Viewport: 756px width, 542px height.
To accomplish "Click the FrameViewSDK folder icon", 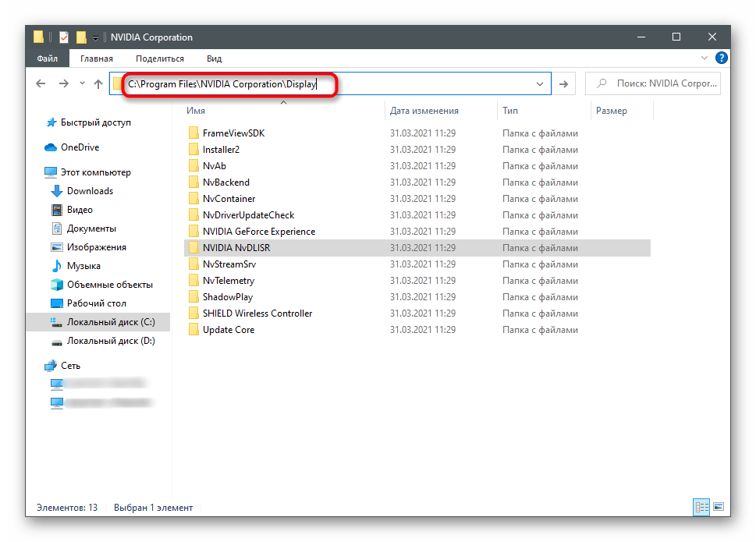I will click(x=193, y=133).
